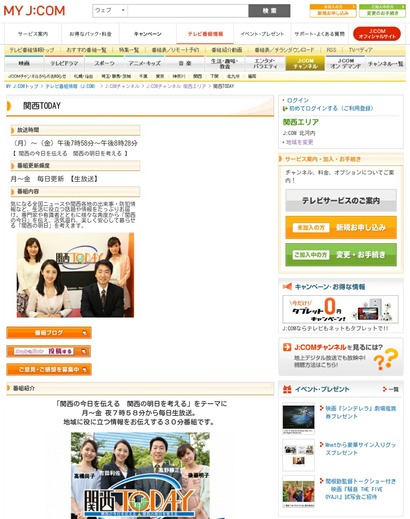Screen dimensions: 410x519
Task: Choose the 福岡 area link
Action: click(252, 76)
